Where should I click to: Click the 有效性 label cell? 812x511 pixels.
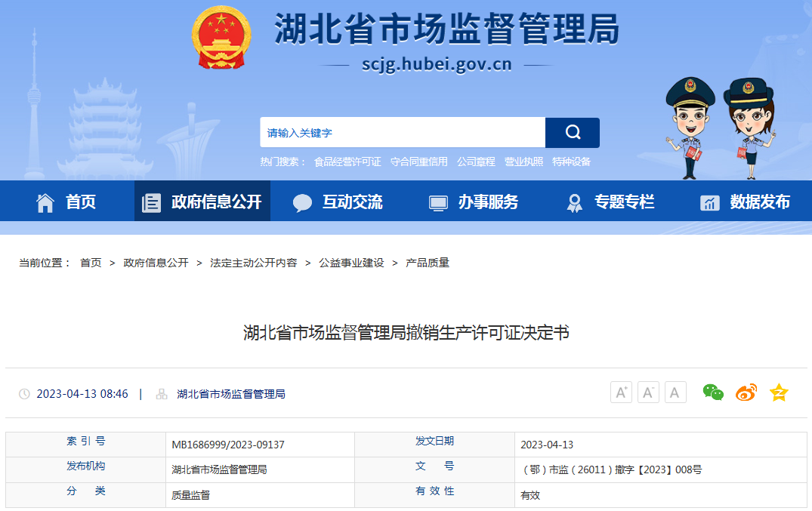tap(434, 495)
